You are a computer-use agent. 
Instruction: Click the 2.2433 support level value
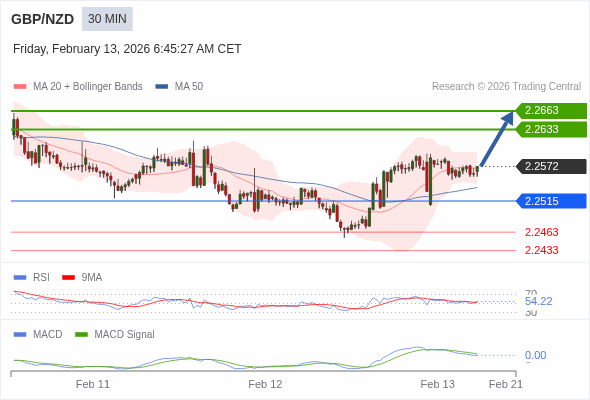[x=541, y=250]
